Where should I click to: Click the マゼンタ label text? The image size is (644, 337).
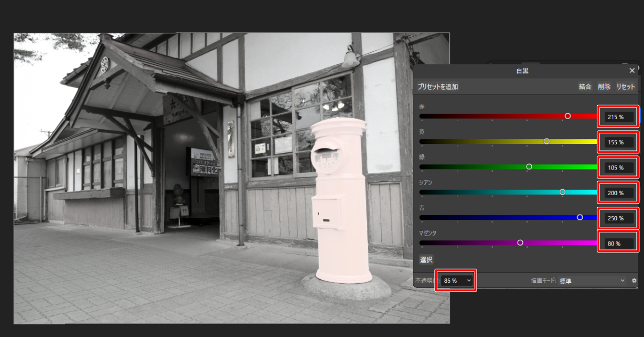(429, 232)
